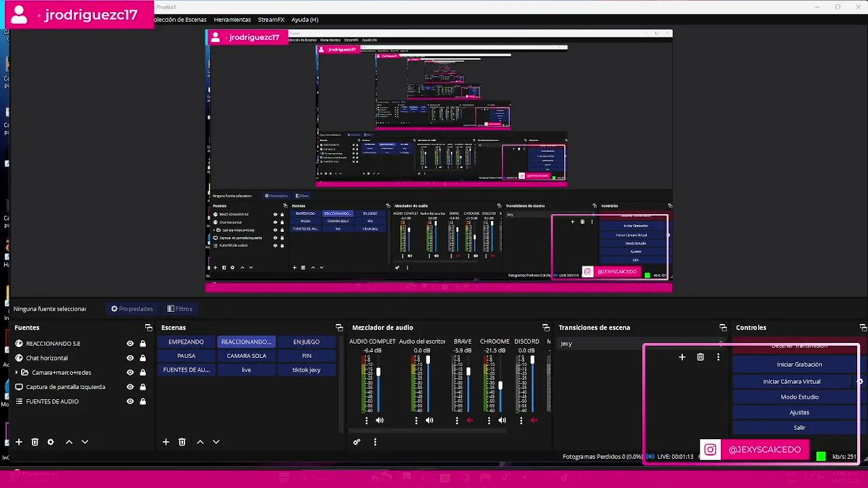The width and height of the screenshot is (868, 488).
Task: Open Audio del escritorio channel options menu
Action: pyautogui.click(x=416, y=421)
